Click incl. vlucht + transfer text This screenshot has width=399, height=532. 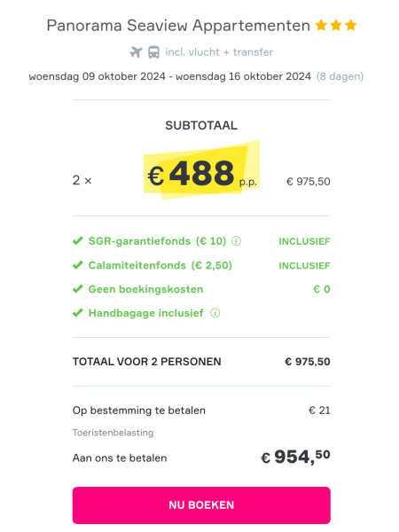219,52
